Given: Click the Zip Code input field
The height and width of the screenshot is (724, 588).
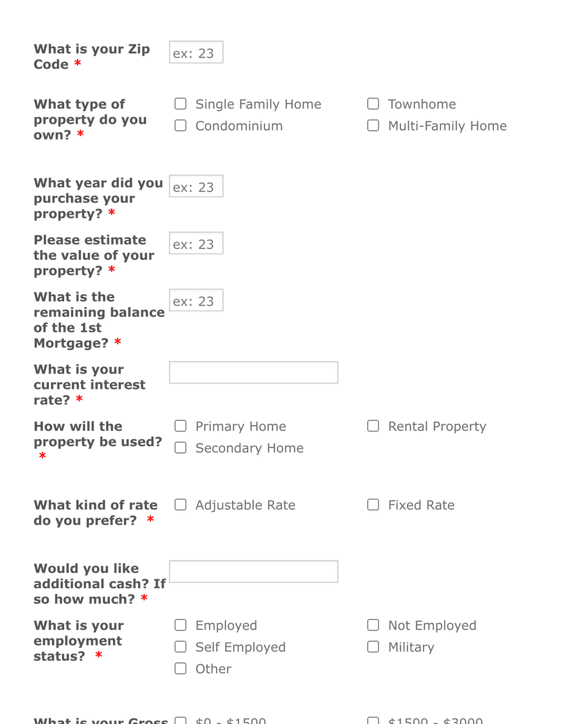Looking at the screenshot, I should coord(196,52).
